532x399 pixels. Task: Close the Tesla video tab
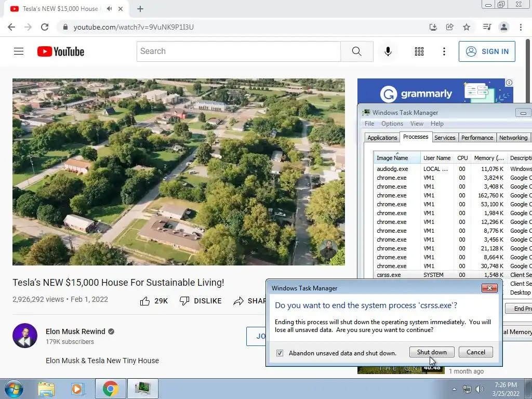point(121,9)
